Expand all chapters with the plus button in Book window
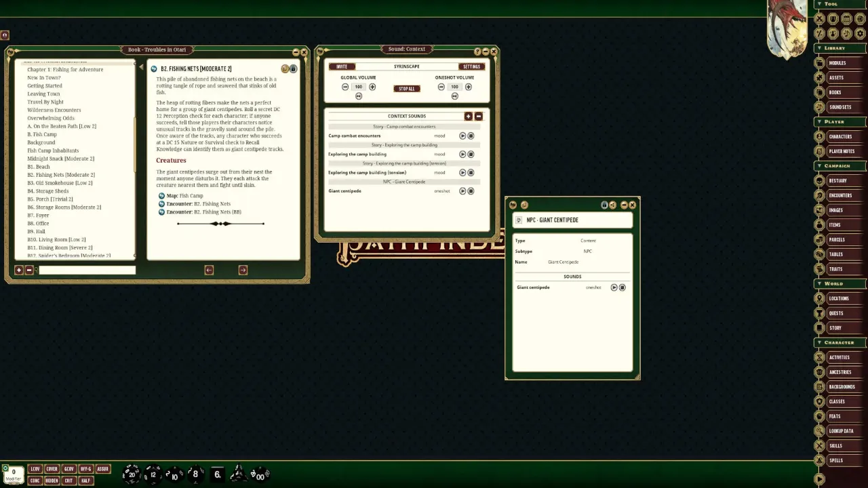This screenshot has width=868, height=488. click(19, 270)
